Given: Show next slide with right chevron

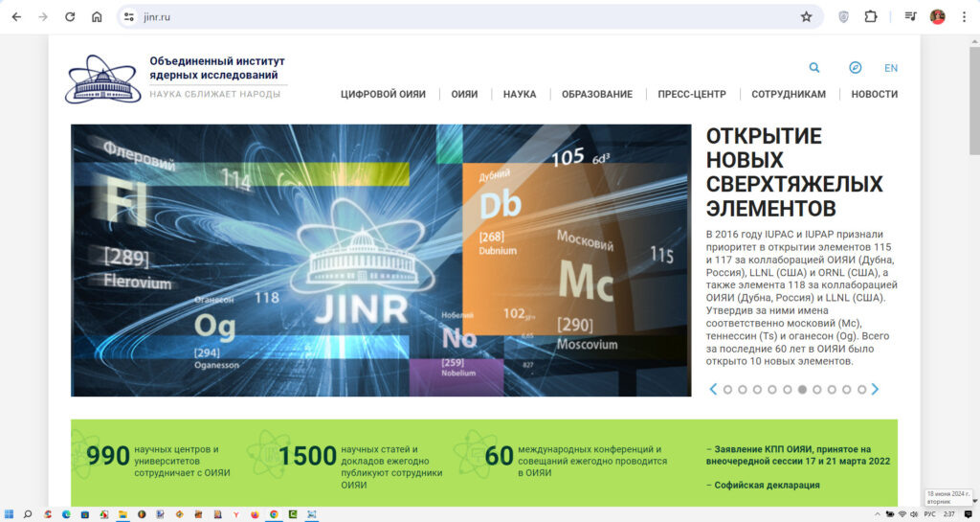Looking at the screenshot, I should click(x=875, y=390).
